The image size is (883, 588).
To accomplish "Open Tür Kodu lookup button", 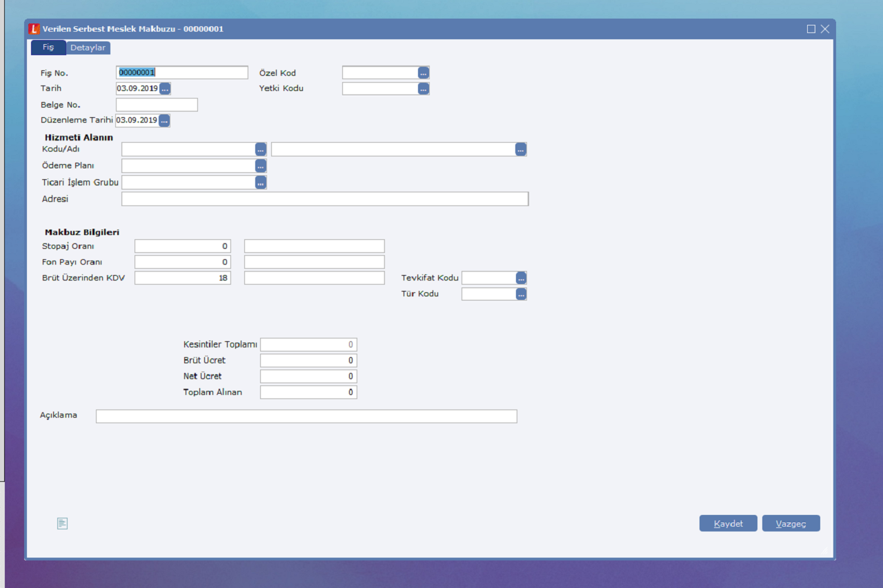I will (x=521, y=294).
